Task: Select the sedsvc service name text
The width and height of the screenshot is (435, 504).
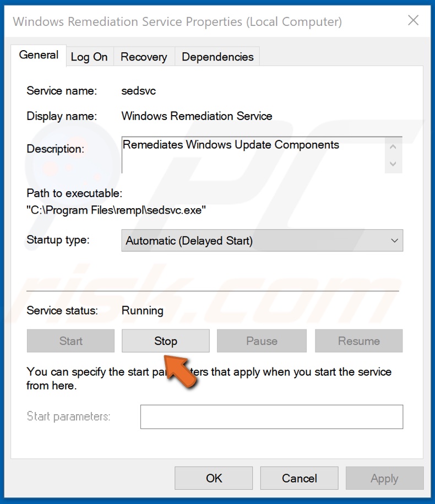Action: tap(139, 90)
